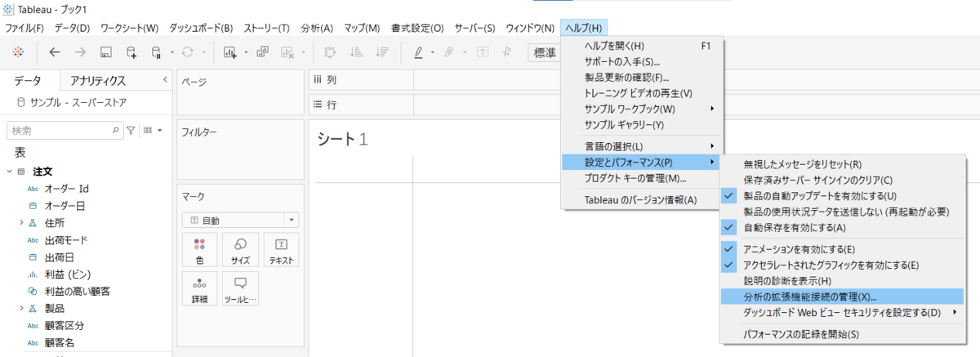Click the search magnifier icon in Data pane
The image size is (980, 357).
115,130
